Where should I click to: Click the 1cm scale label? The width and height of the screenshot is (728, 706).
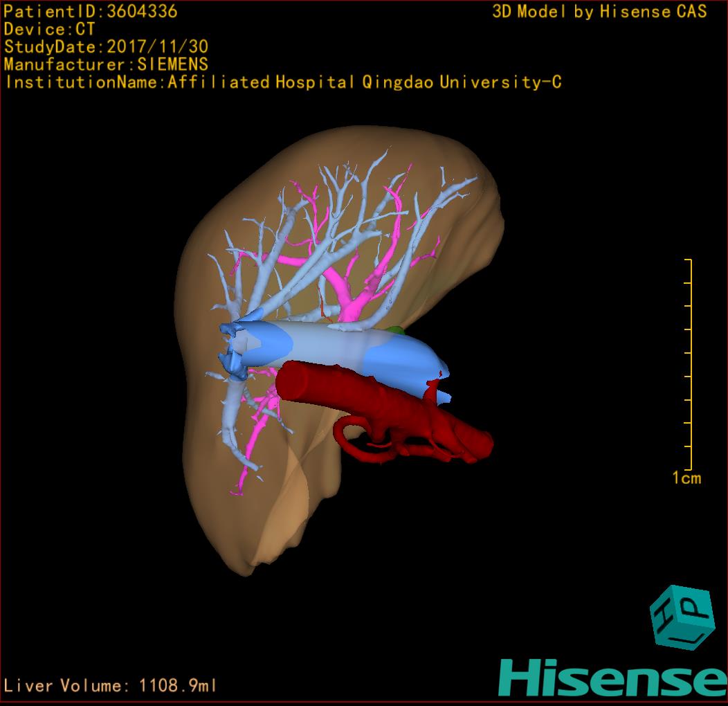[x=686, y=478]
